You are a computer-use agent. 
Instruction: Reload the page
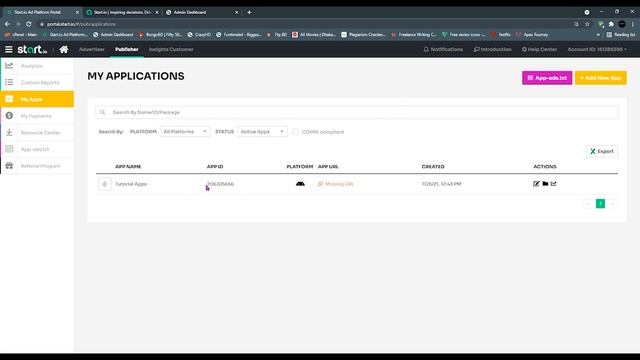coord(29,24)
